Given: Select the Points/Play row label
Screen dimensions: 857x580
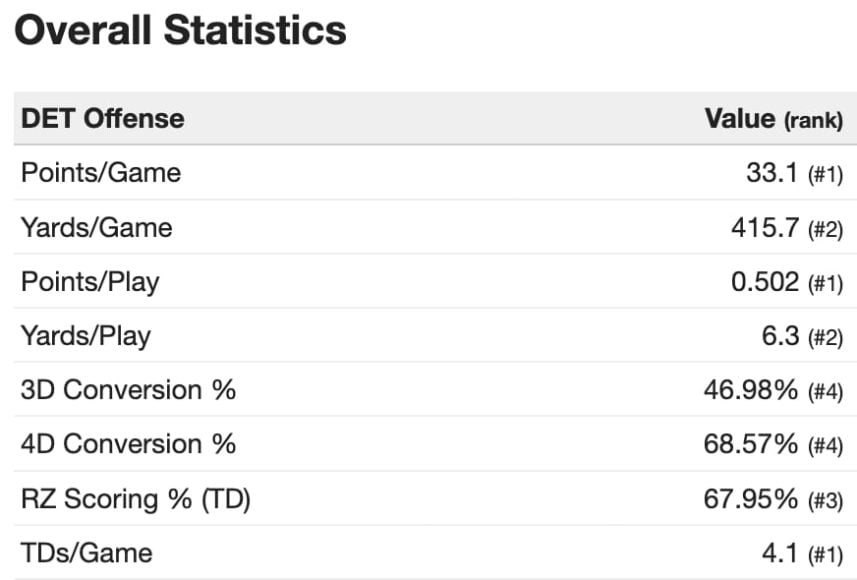Looking at the screenshot, I should (89, 282).
